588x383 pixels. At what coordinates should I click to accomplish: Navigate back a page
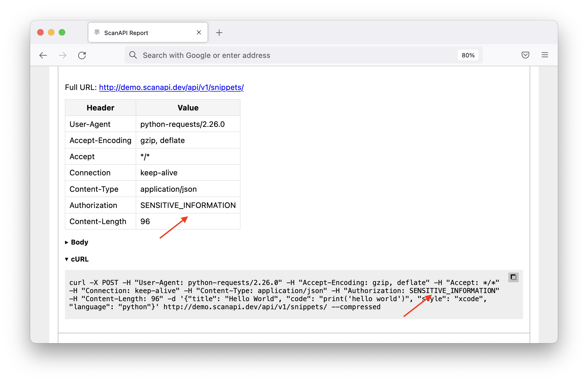43,55
